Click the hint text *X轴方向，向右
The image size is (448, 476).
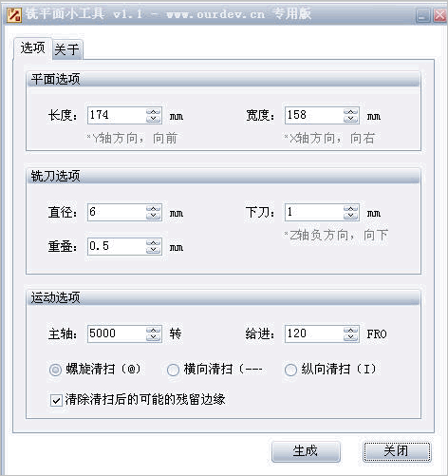tap(329, 139)
